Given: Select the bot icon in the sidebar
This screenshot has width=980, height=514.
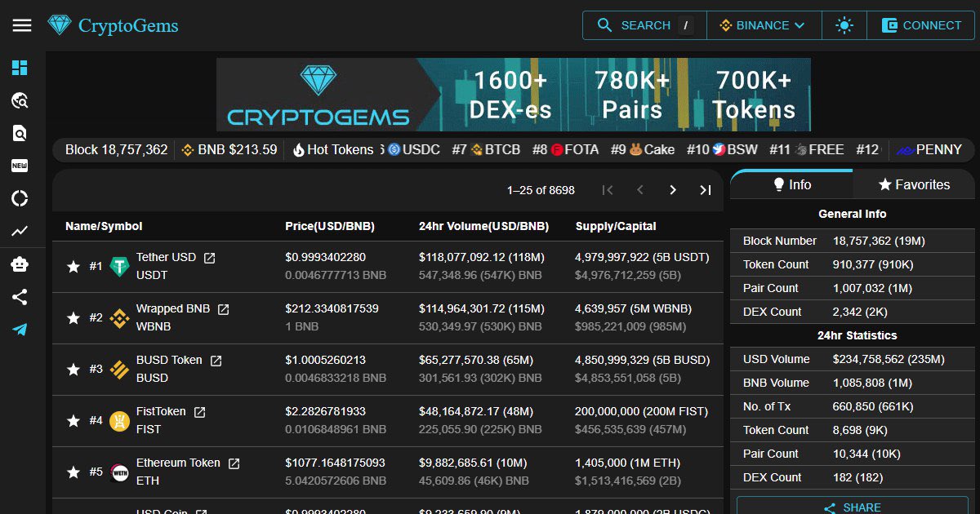Looking at the screenshot, I should pyautogui.click(x=21, y=264).
